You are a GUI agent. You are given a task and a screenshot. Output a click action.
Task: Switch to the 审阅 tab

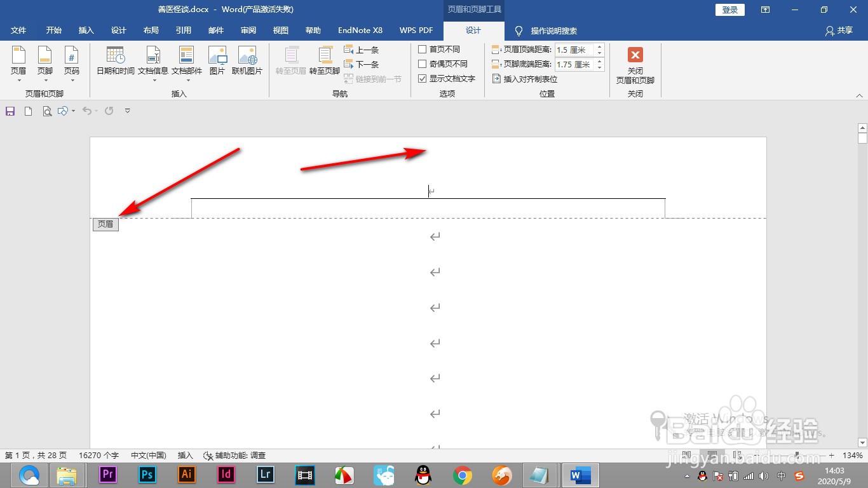248,30
